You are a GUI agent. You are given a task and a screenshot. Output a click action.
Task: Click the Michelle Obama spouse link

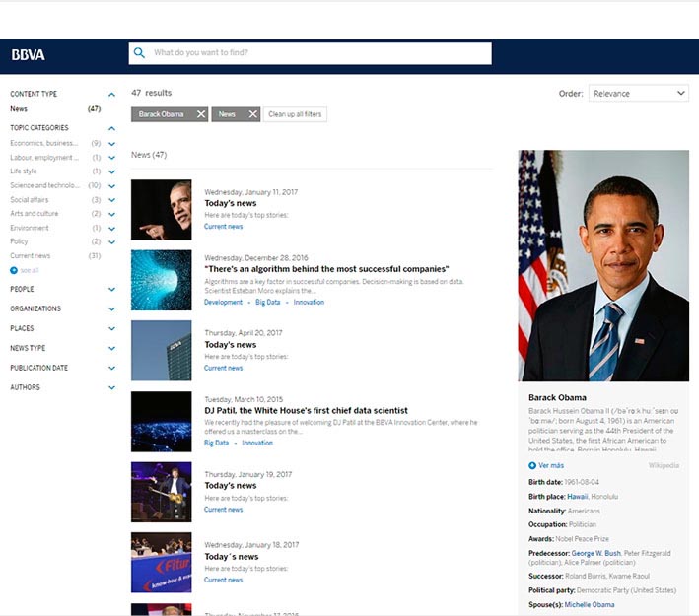click(590, 605)
